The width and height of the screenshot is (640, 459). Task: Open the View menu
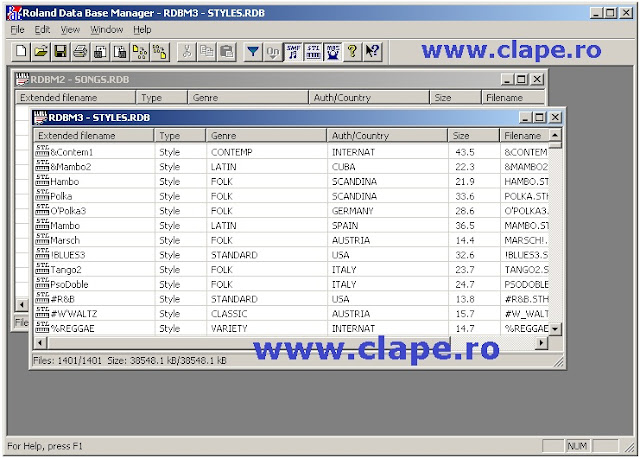pos(70,29)
